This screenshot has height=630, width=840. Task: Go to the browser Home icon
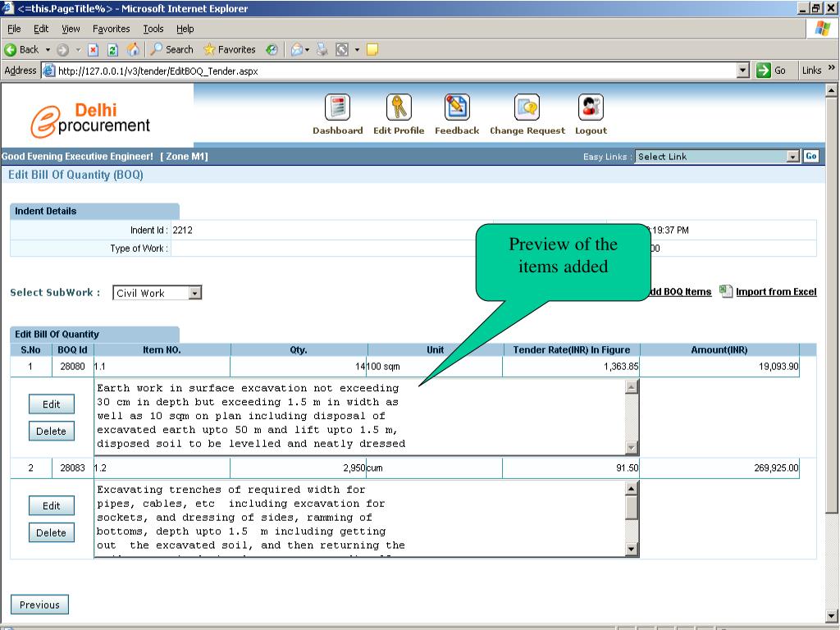pos(133,50)
